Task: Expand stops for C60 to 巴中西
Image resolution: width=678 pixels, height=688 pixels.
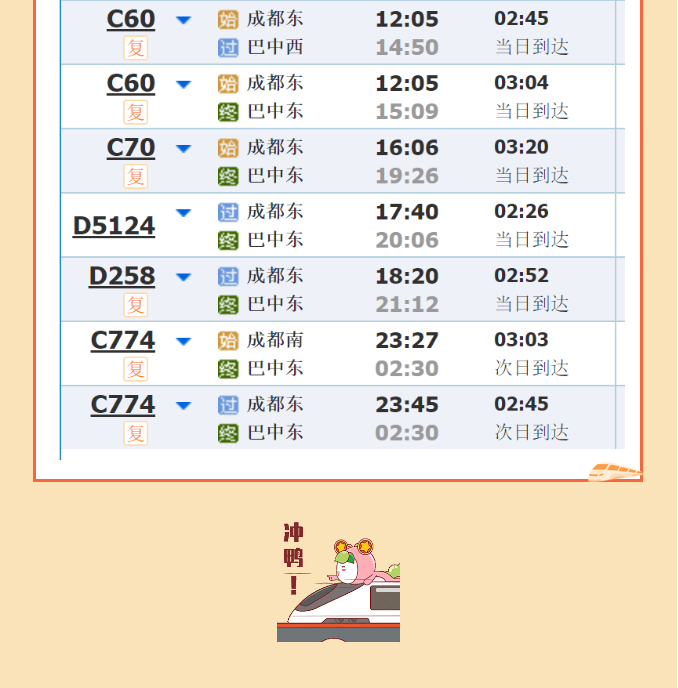Action: [x=183, y=20]
